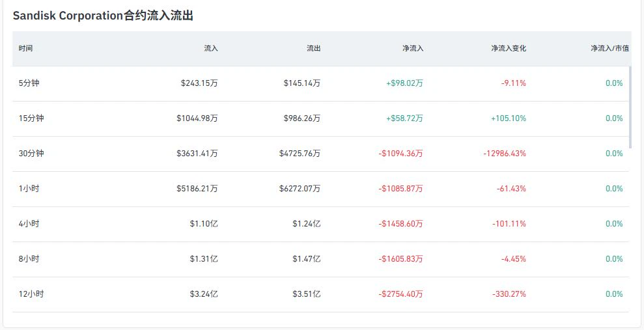Screen dimensions: 644x330
Task: Click inflow value $1.31亿
Action: point(204,259)
